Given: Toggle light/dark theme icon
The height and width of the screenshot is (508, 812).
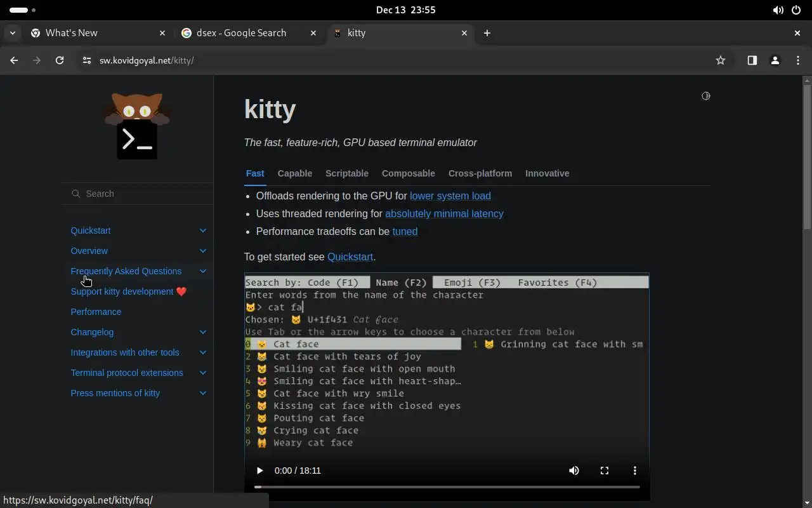Looking at the screenshot, I should pos(705,96).
